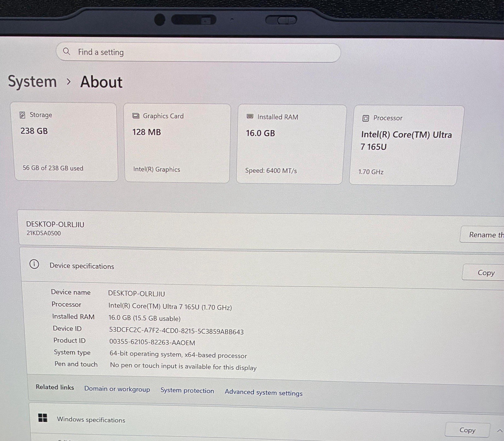The image size is (504, 441).
Task: Select '56 GB of 238 GB used' text
Action: 53,168
